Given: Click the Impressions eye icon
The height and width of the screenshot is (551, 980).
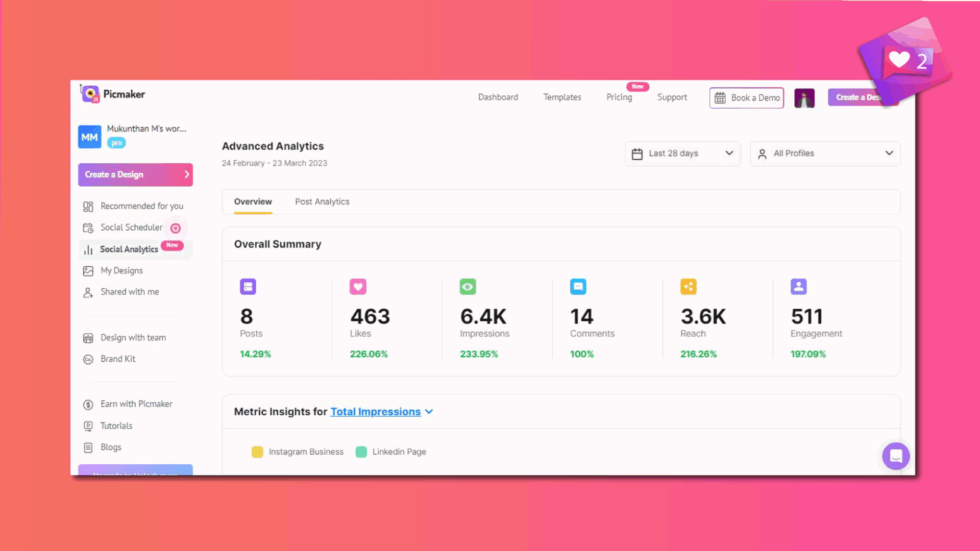Looking at the screenshot, I should 468,287.
